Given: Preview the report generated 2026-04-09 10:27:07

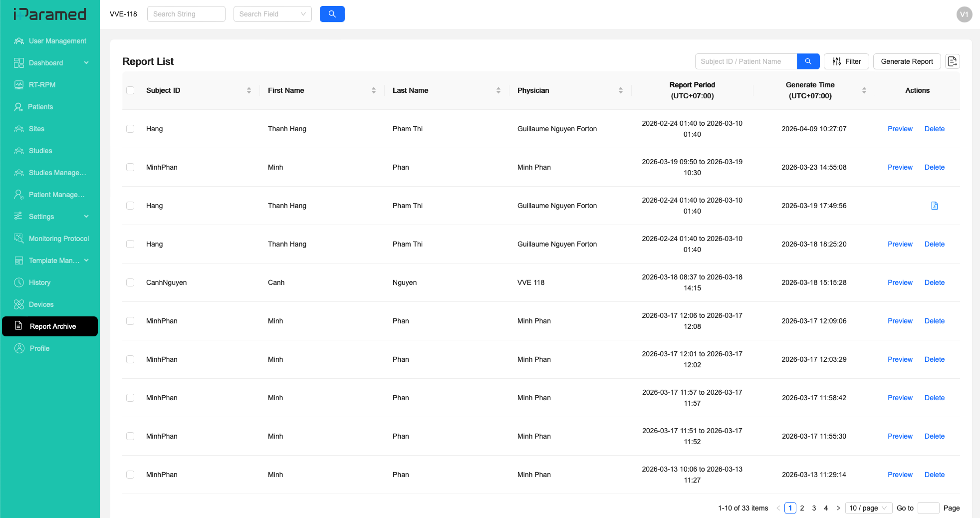Looking at the screenshot, I should pos(900,129).
